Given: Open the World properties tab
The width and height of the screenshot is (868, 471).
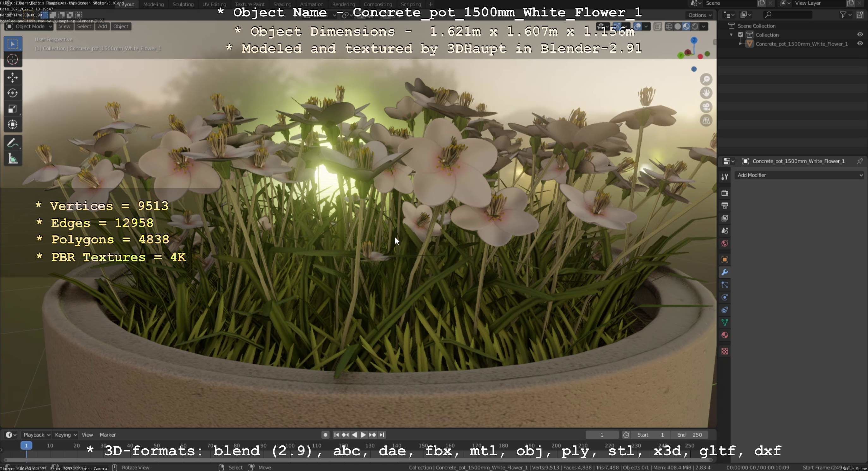Looking at the screenshot, I should click(x=725, y=243).
